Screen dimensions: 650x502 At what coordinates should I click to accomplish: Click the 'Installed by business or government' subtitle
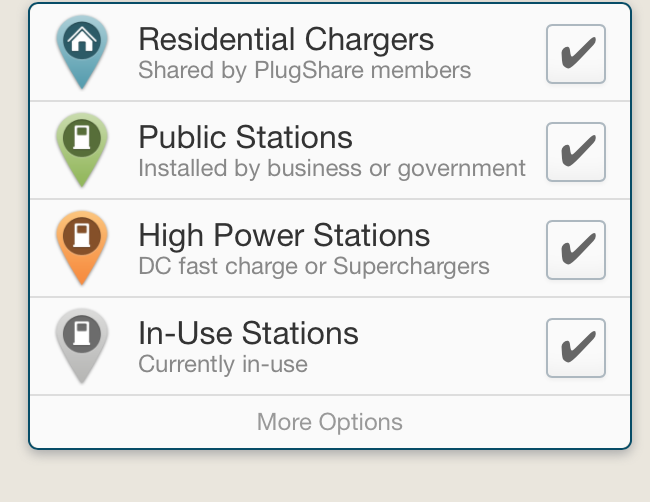pyautogui.click(x=332, y=168)
